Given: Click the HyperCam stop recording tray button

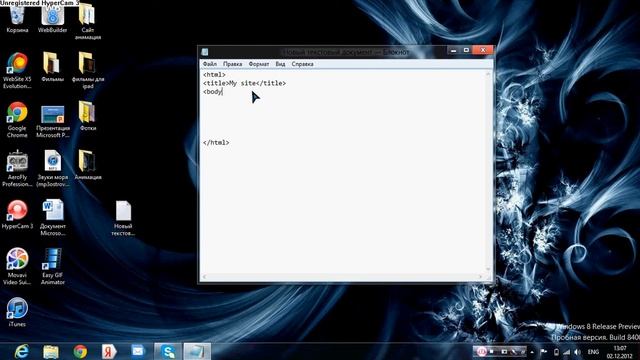Looking at the screenshot, I should (x=492, y=351).
